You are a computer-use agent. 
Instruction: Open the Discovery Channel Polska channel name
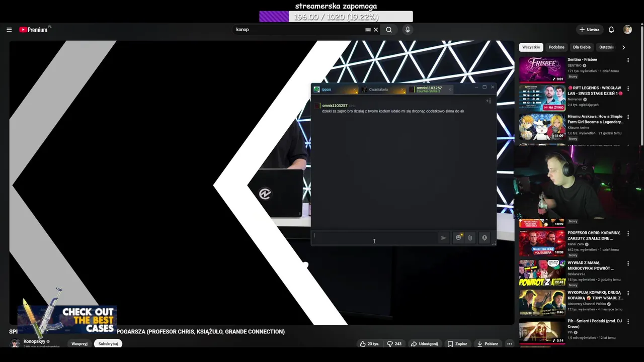pyautogui.click(x=587, y=304)
